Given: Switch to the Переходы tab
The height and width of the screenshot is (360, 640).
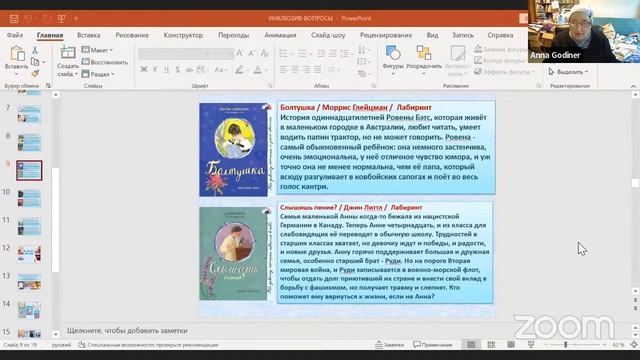Looking at the screenshot, I should click(x=233, y=35).
